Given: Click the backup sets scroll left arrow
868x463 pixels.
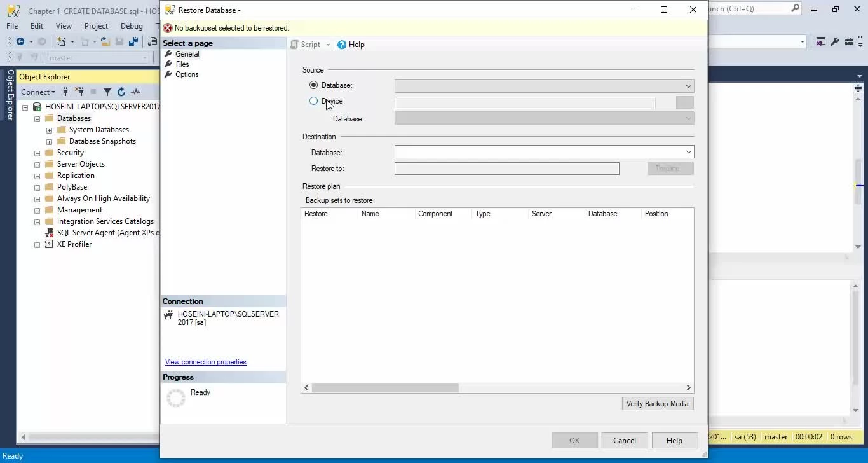Looking at the screenshot, I should pos(307,387).
